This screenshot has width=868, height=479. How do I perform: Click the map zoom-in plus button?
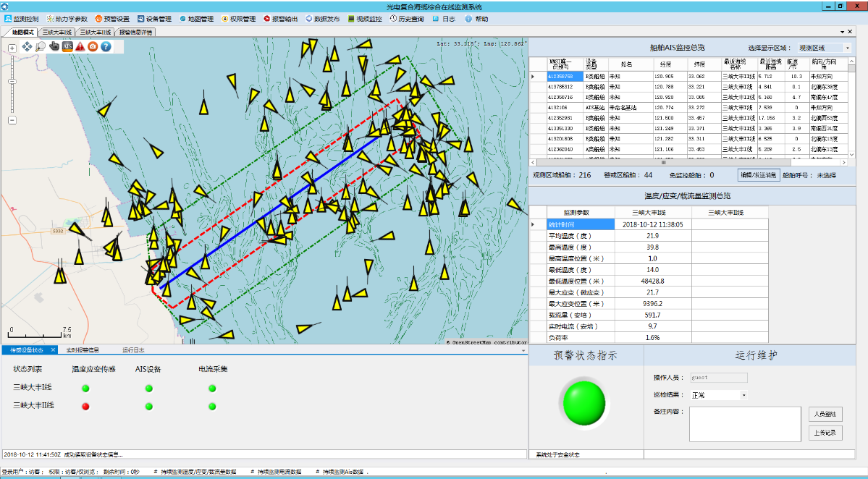point(12,48)
